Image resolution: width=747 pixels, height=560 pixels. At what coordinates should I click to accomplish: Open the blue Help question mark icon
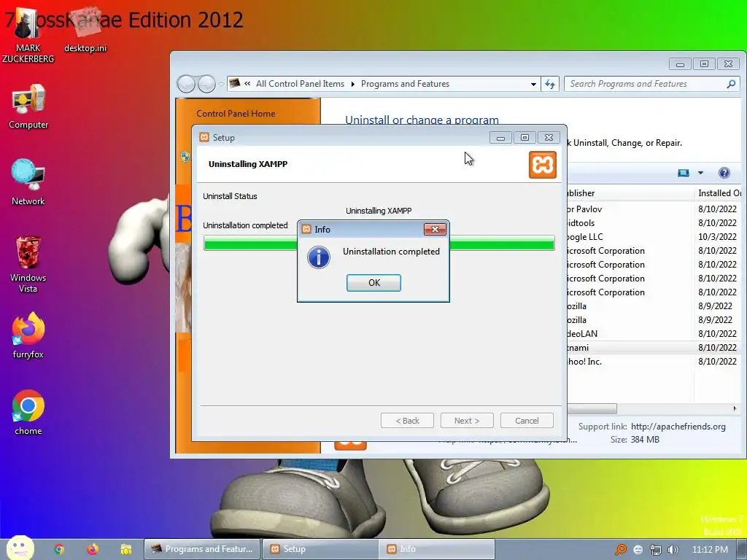point(724,173)
